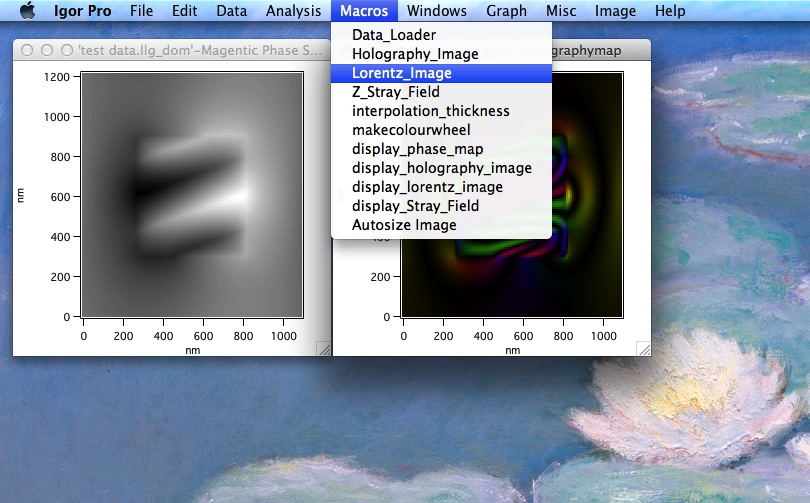Open the Graph menu in menu bar
Screen dimensions: 810x503
(507, 11)
